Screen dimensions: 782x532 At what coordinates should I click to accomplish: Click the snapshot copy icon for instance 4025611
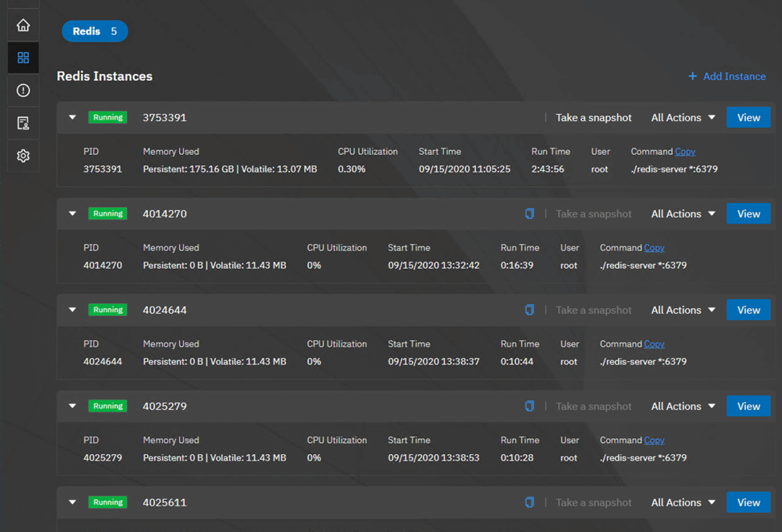[x=530, y=502]
